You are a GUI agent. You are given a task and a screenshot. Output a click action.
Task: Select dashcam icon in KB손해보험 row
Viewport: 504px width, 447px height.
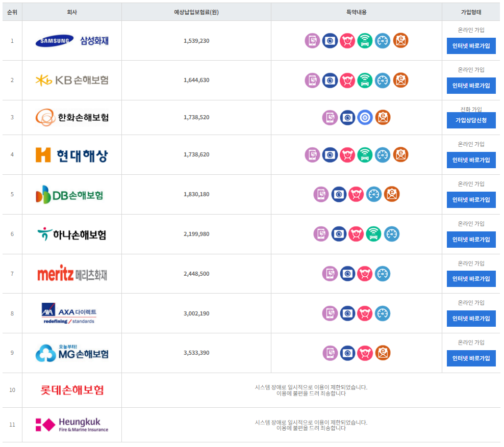(x=330, y=81)
